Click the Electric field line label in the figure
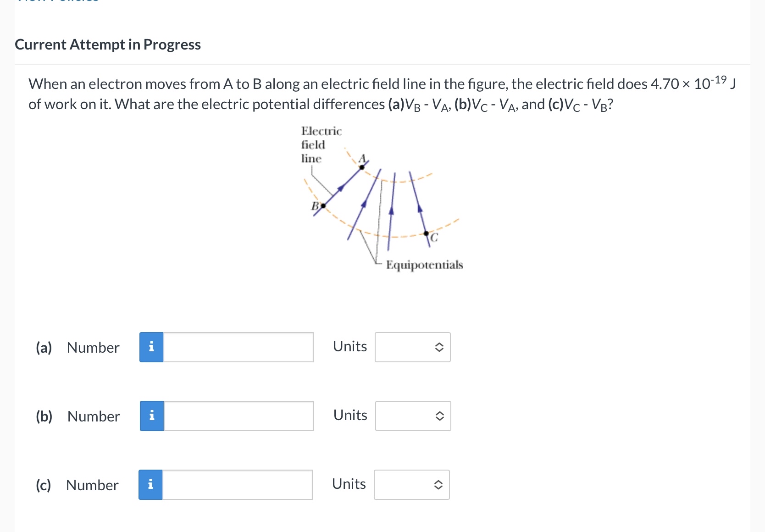Viewport: 765px width, 532px height. coord(320,145)
